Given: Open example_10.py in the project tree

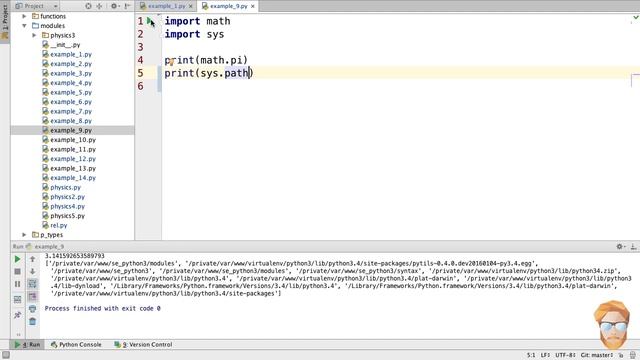Looking at the screenshot, I should (x=69, y=140).
